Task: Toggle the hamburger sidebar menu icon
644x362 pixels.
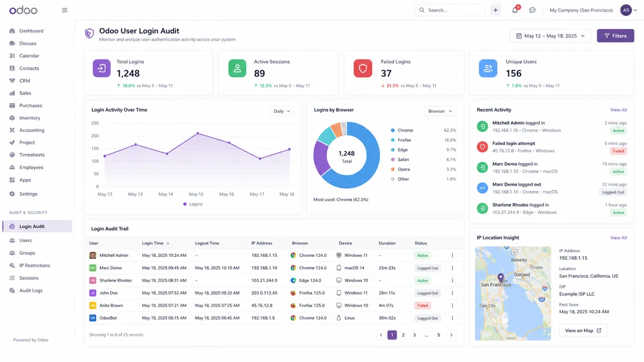Action: pyautogui.click(x=65, y=10)
